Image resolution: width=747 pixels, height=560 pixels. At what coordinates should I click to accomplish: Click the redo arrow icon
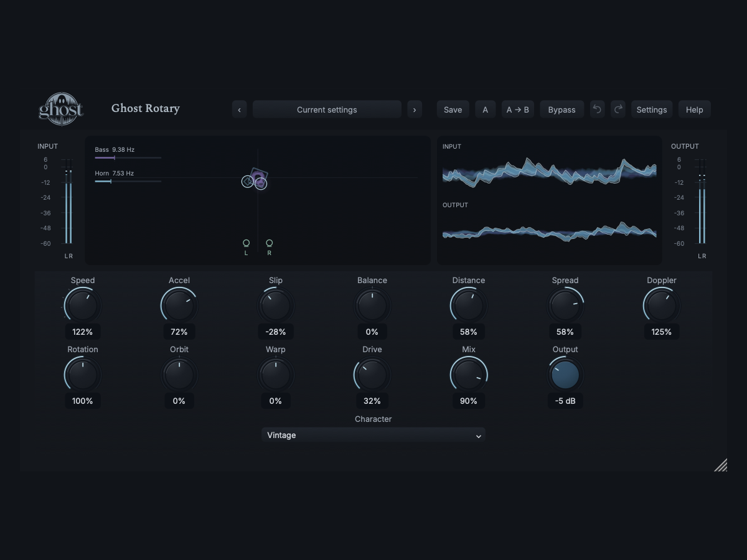point(618,110)
